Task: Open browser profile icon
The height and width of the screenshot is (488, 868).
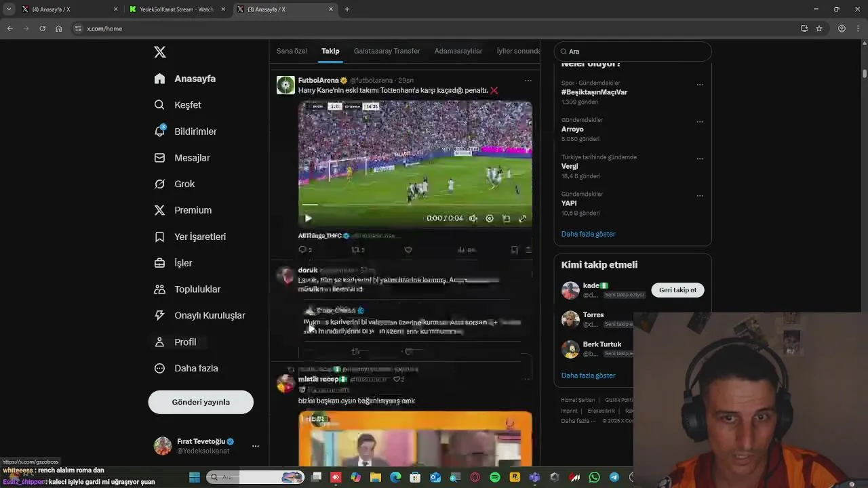Action: pyautogui.click(x=842, y=28)
